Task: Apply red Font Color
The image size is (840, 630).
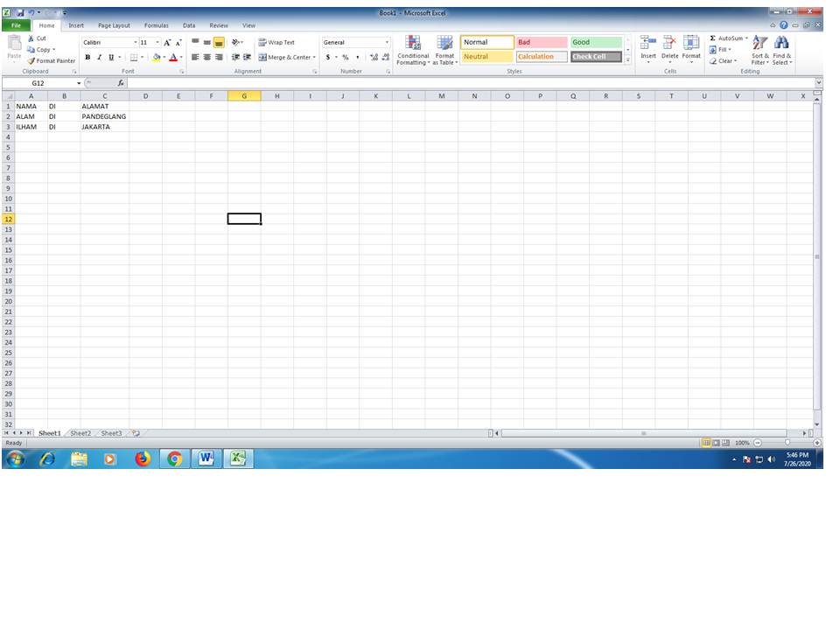Action: [x=173, y=58]
